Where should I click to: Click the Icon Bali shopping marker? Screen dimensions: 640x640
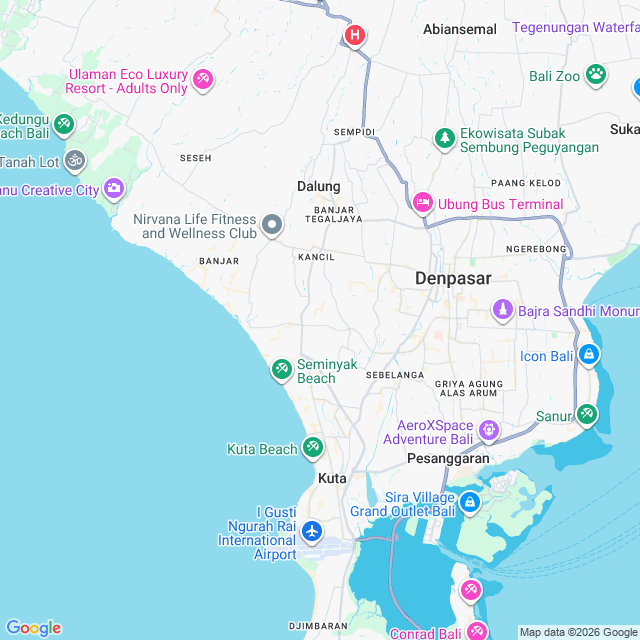tap(589, 355)
